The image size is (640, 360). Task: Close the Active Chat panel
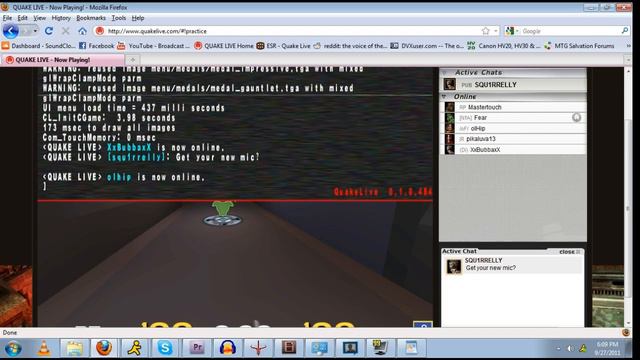[x=569, y=252]
